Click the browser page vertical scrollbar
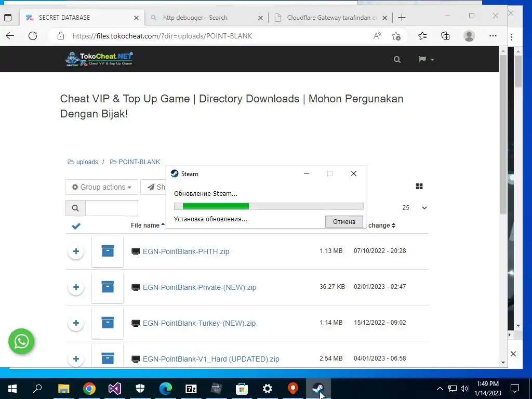The width and height of the screenshot is (532, 399). (503, 134)
